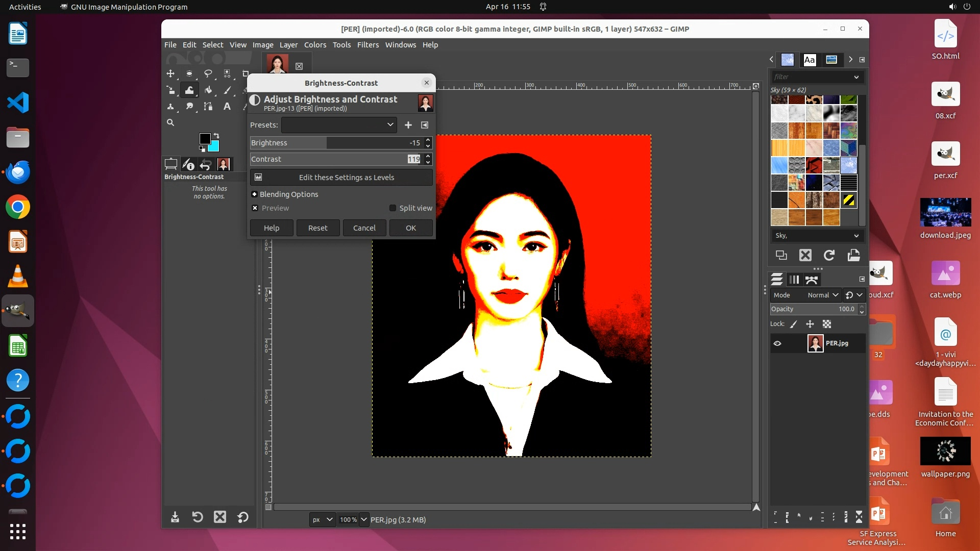Screen dimensions: 980x551
Task: Open the Paths tab in layers dock
Action: click(x=811, y=280)
